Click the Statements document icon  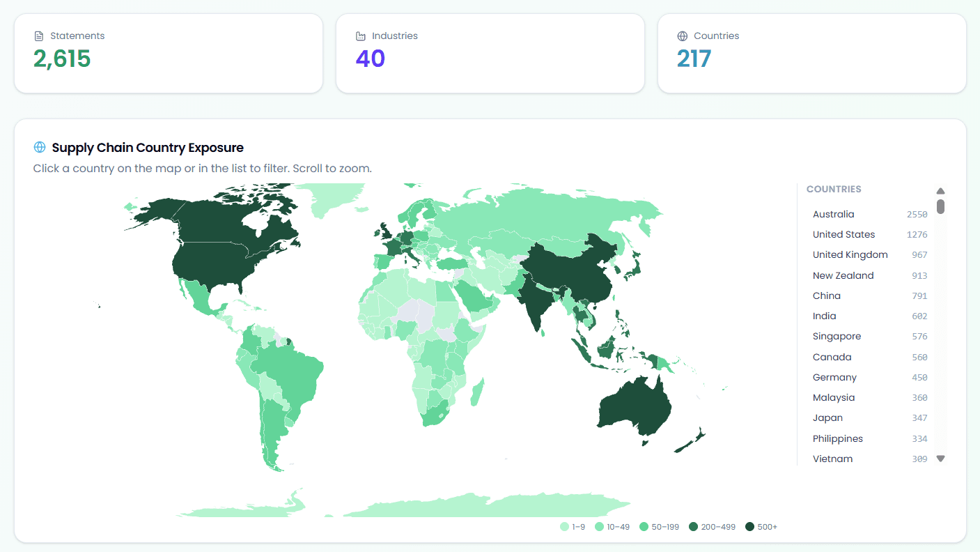click(39, 36)
